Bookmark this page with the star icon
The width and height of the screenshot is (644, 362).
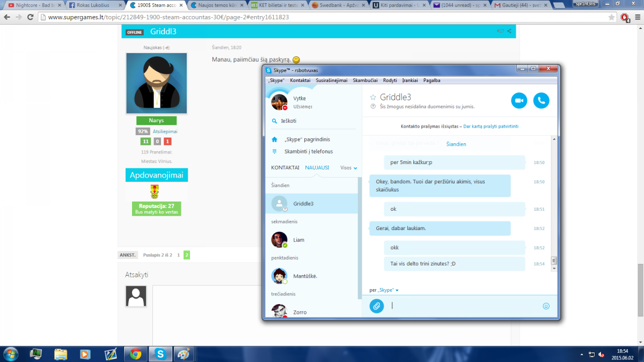[612, 17]
